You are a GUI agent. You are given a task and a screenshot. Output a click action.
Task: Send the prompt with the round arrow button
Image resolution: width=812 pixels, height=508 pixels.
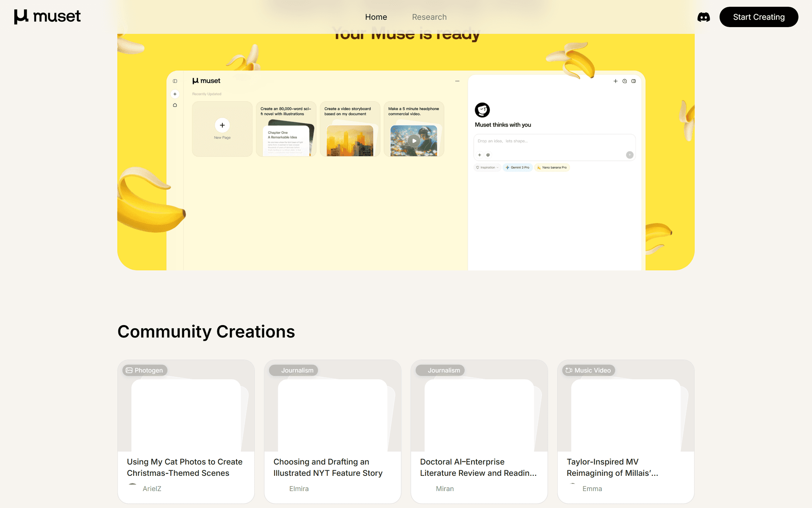[x=630, y=155]
